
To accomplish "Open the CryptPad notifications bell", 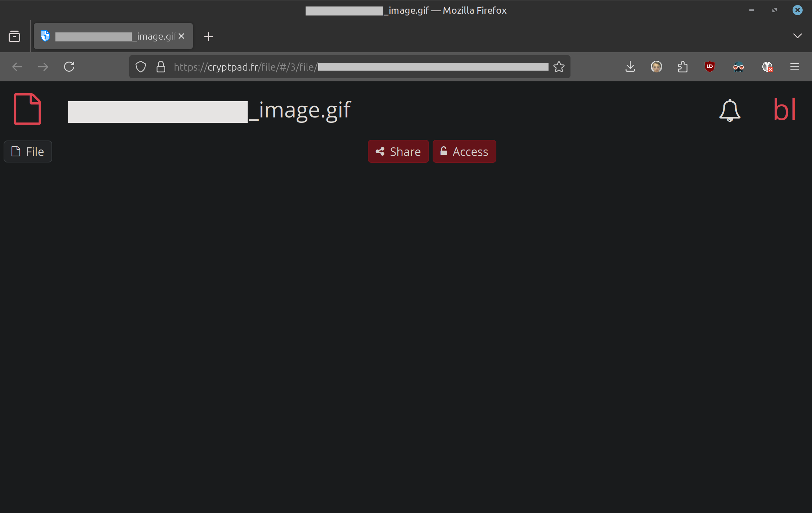I will (x=730, y=110).
